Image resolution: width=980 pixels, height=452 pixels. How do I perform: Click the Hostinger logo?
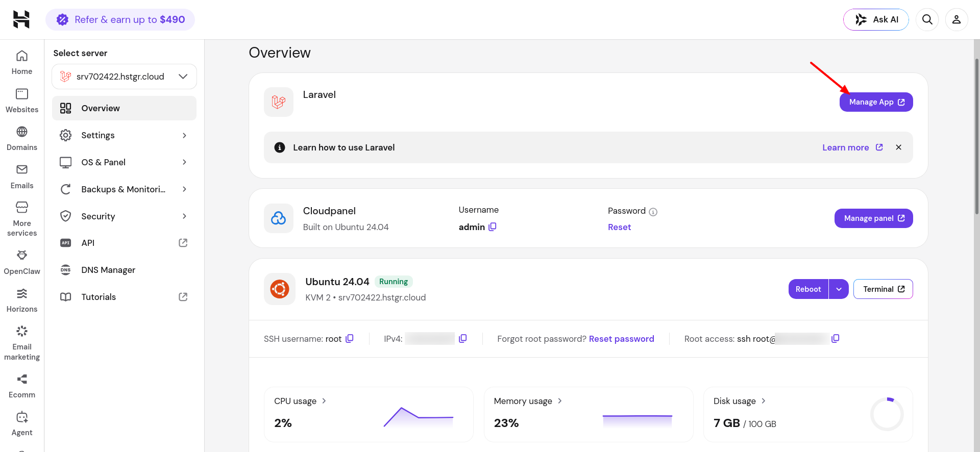click(x=21, y=19)
